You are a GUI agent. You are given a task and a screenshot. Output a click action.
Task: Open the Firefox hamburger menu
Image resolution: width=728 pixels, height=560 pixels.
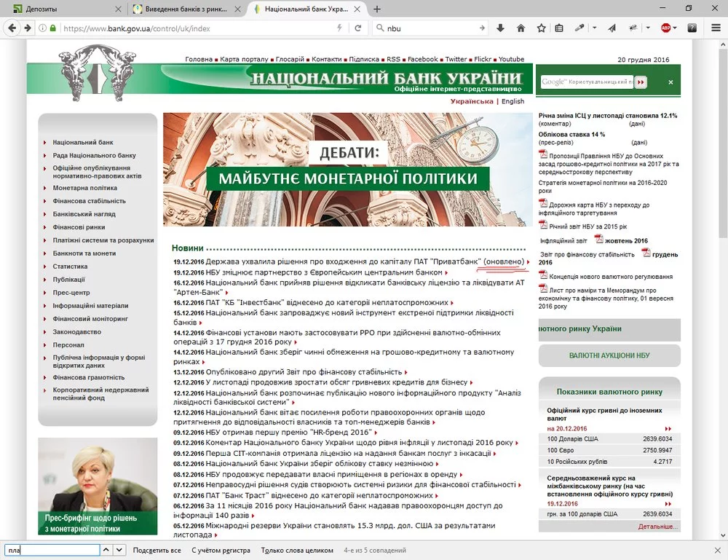(716, 28)
